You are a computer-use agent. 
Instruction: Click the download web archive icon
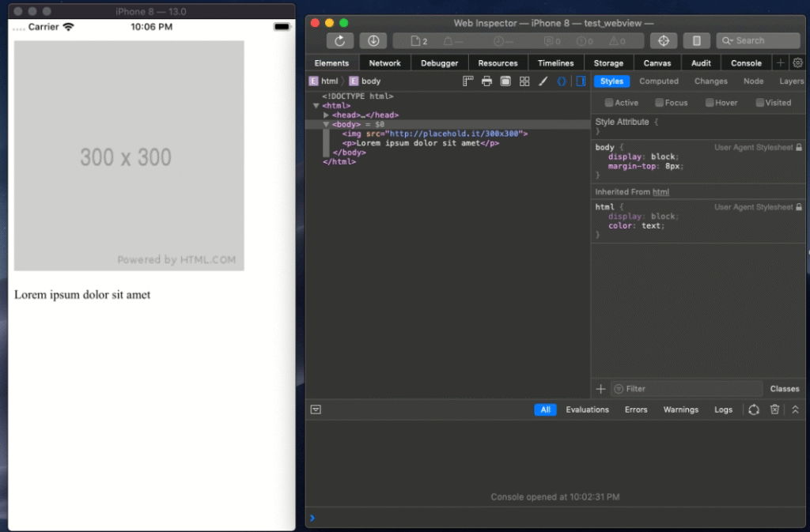pyautogui.click(x=373, y=41)
